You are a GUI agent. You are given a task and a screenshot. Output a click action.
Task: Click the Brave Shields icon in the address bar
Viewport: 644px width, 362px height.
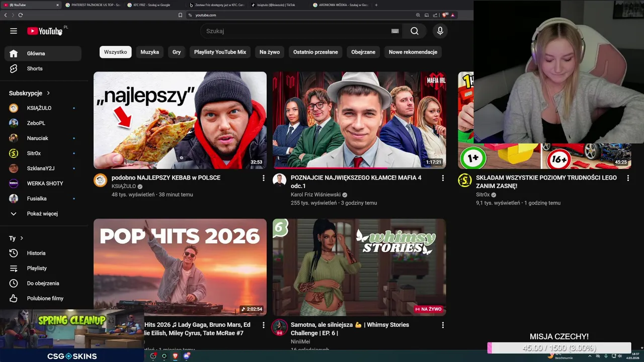445,15
